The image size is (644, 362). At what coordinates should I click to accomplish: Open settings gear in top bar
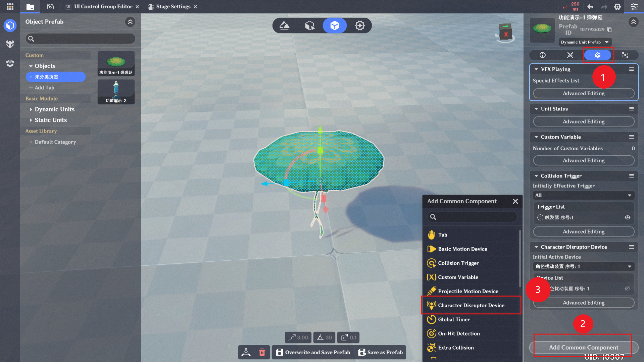(617, 7)
